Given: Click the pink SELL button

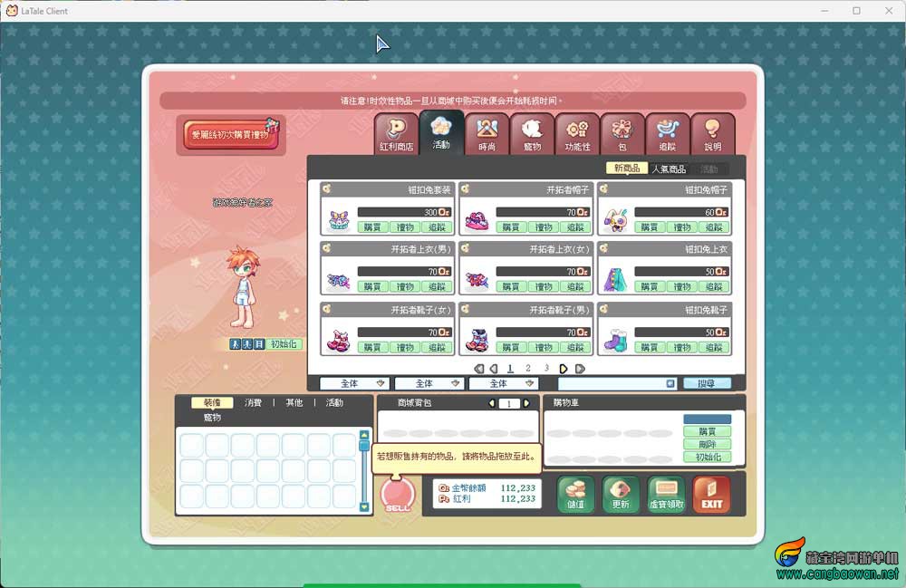Looking at the screenshot, I should click(398, 496).
